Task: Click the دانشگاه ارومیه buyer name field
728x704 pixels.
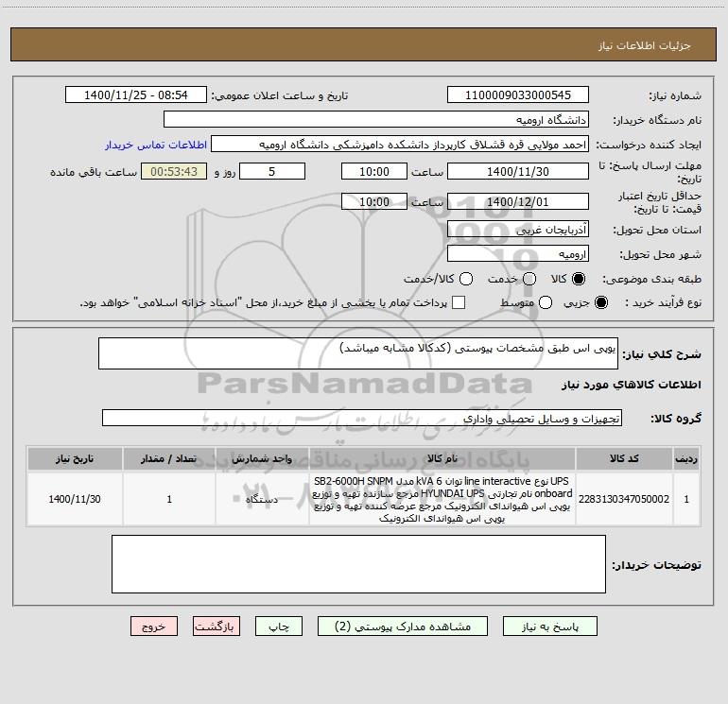Action: click(x=376, y=120)
